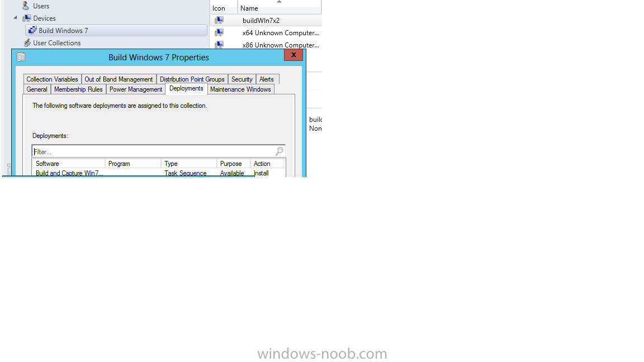Click the Devices node icon in tree

(27, 18)
